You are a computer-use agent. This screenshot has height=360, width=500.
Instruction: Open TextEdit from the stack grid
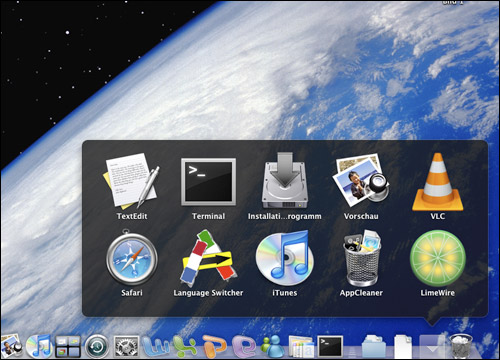pos(132,181)
